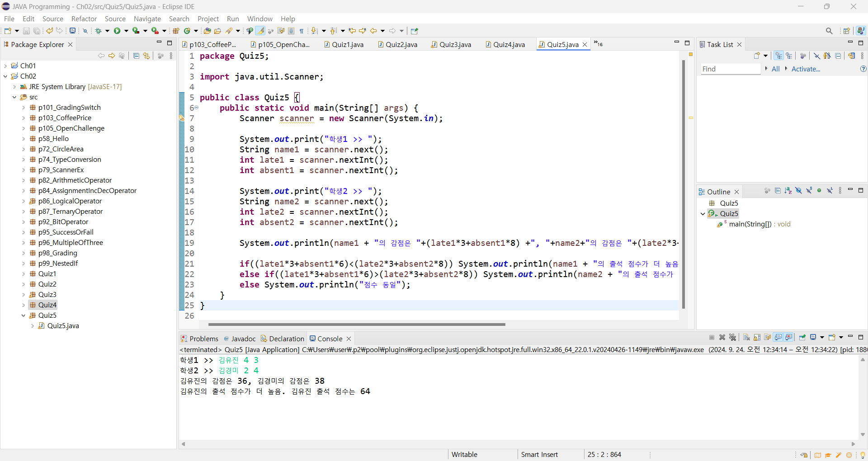Screen dimensions: 868x461
Task: Click the Pin Editor icon
Action: (415, 31)
